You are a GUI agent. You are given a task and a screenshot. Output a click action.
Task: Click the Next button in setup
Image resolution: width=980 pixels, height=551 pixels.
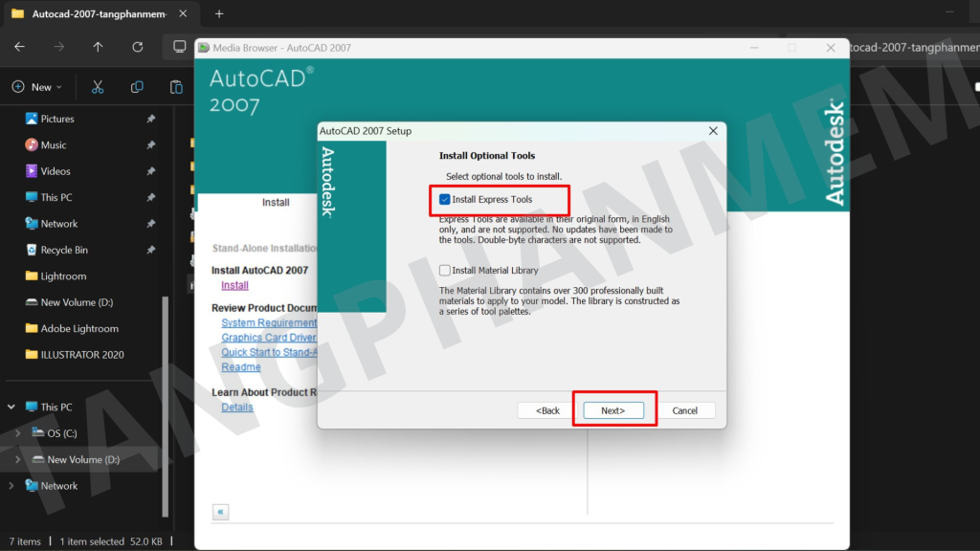coord(613,410)
